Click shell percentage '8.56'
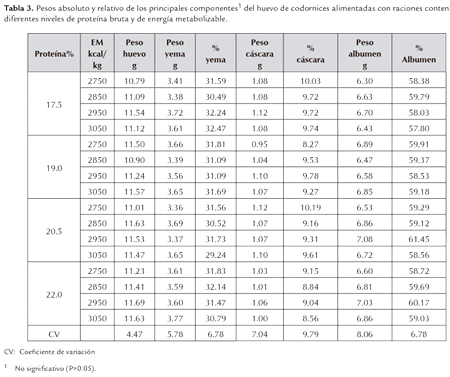This screenshot has width=450, height=377. click(310, 318)
